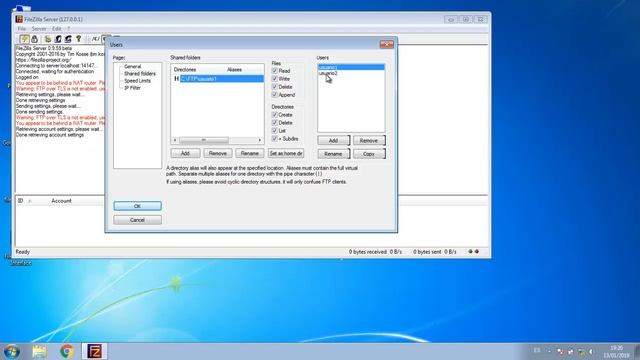Click the FileZilla Server title bar icon

pyautogui.click(x=19, y=19)
